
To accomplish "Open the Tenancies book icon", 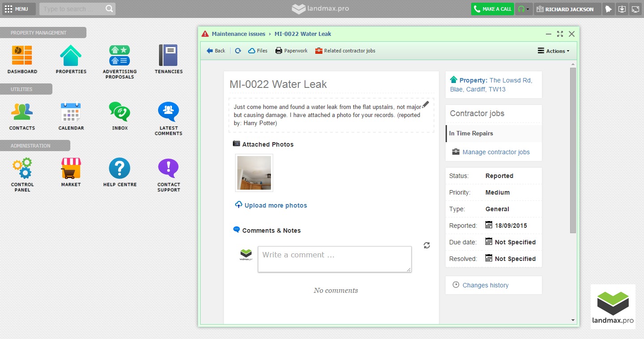I will (168, 56).
